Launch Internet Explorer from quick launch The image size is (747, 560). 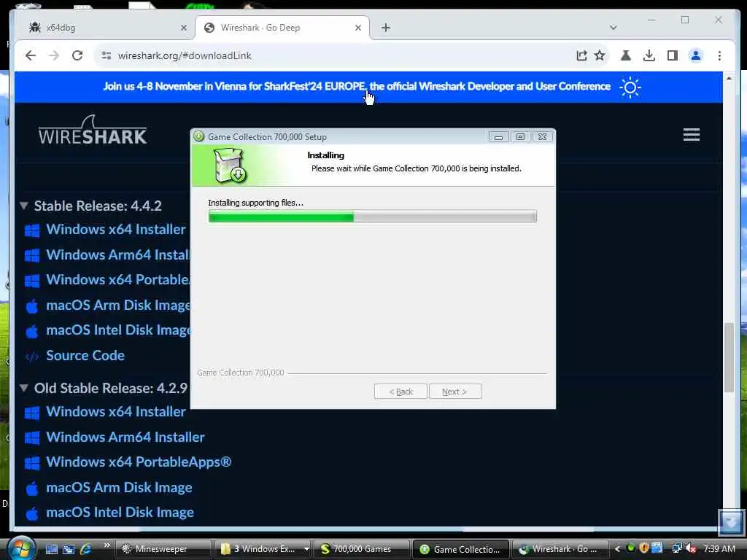(x=86, y=549)
